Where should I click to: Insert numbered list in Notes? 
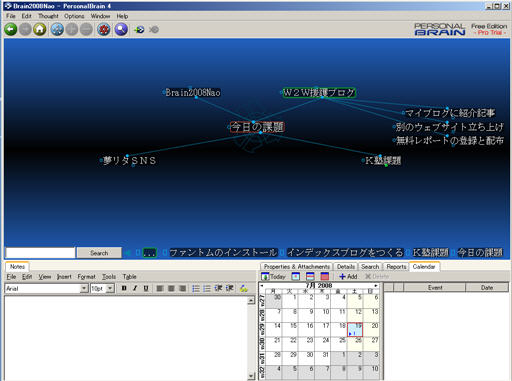coord(207,288)
